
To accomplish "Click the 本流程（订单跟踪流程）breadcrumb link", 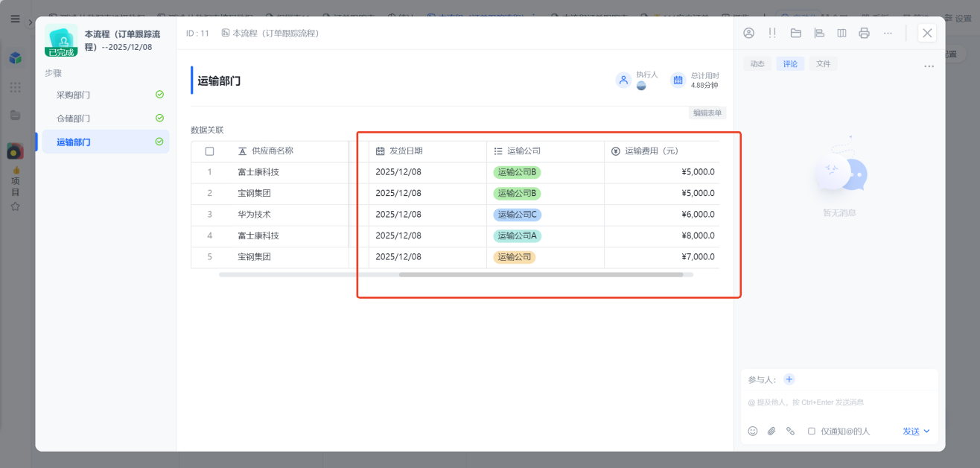I will 270,33.
